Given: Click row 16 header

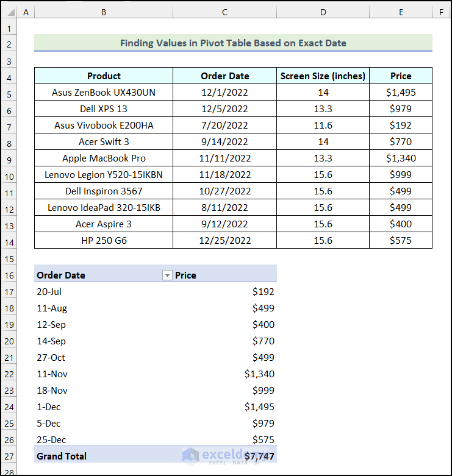Looking at the screenshot, I should pos(9,275).
